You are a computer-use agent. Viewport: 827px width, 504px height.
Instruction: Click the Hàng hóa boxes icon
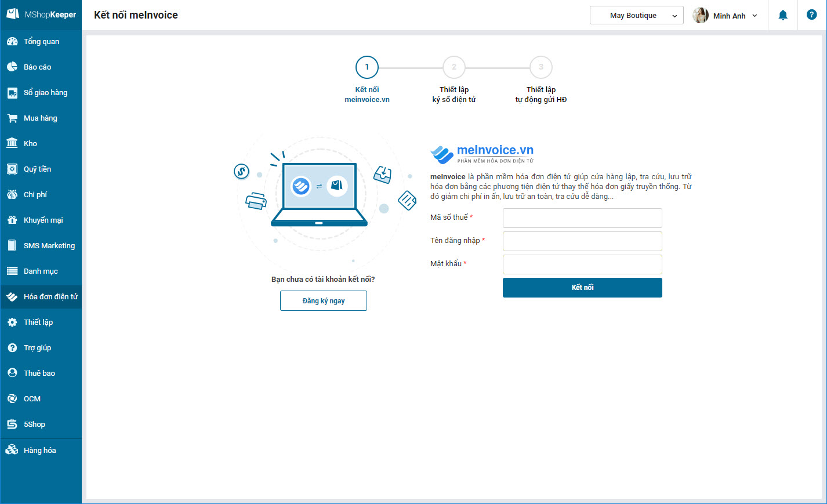(12, 450)
